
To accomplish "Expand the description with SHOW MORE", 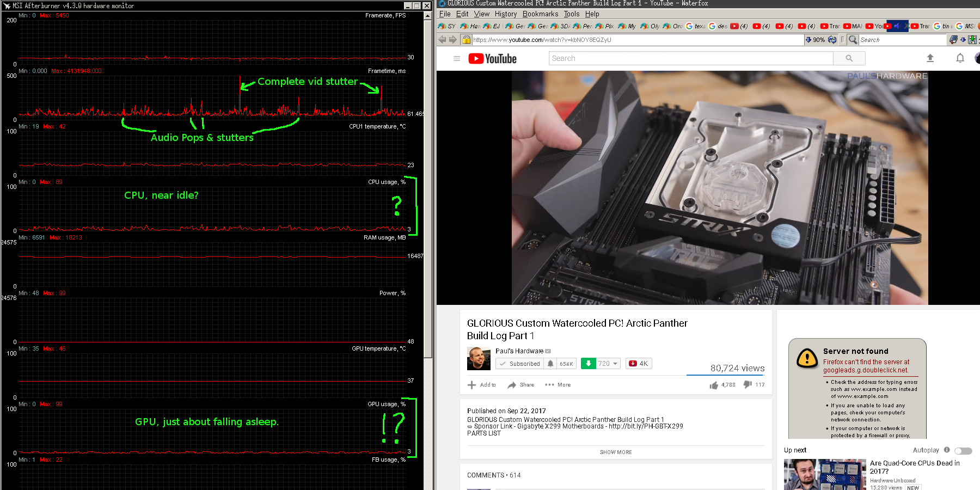I will click(616, 452).
